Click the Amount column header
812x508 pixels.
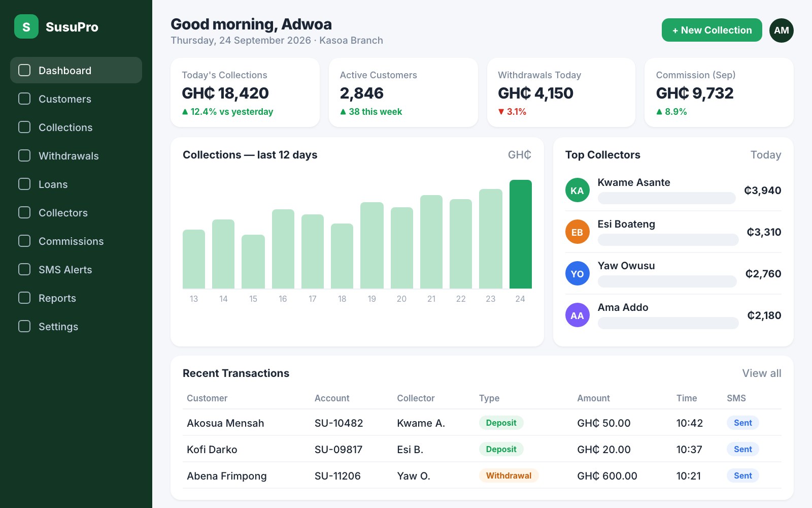[593, 398]
